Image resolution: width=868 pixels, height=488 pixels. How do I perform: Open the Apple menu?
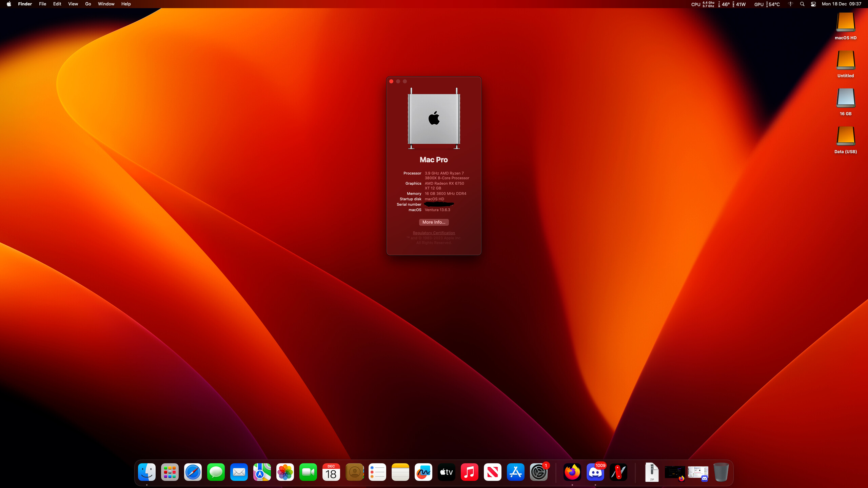(9, 4)
